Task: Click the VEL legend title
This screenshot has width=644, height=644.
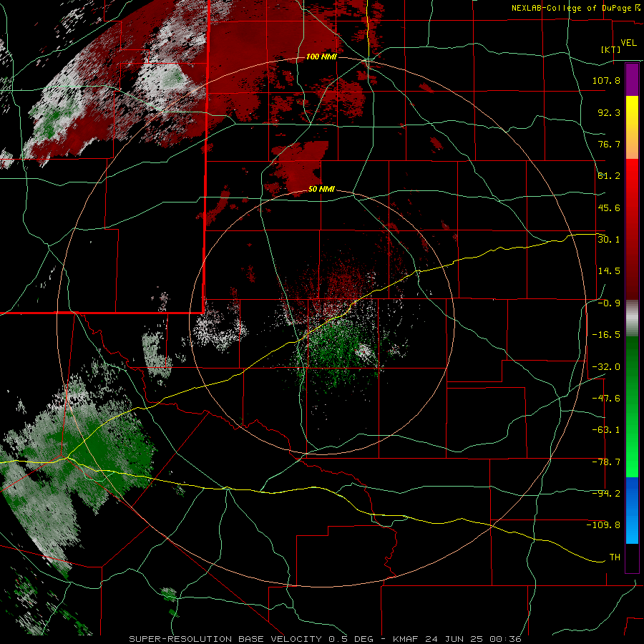Action: click(628, 43)
